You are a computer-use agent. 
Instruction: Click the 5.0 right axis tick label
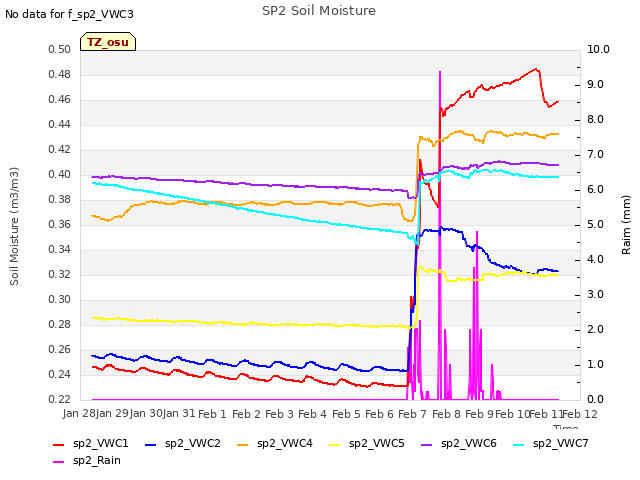[x=596, y=224]
